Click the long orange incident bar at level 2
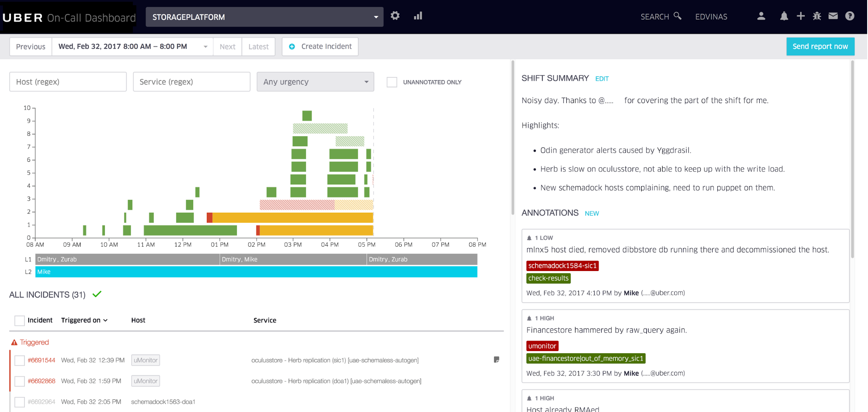The image size is (868, 412). [293, 218]
